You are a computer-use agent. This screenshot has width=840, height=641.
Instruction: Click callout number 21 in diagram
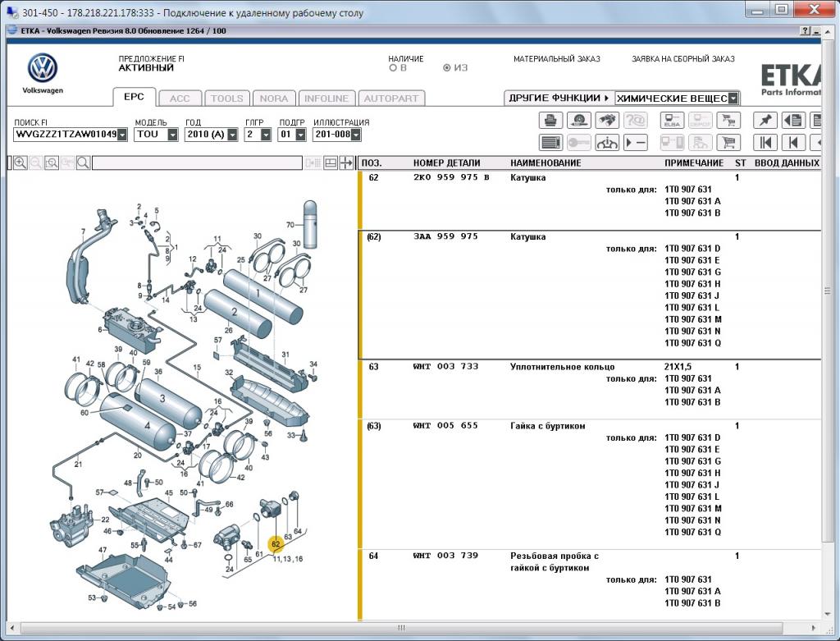pos(78,465)
